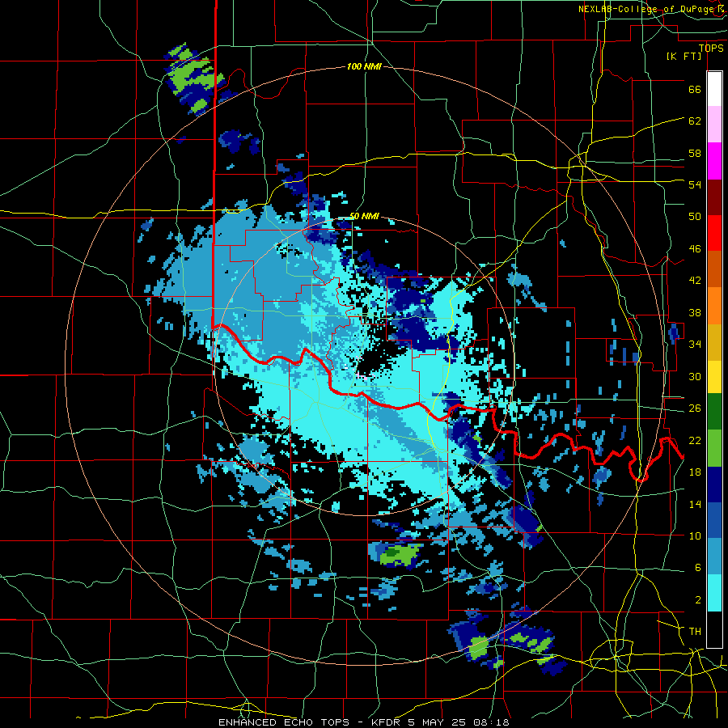Screen dimensions: 728x728
Task: Click the black TH threshold swatch
Action: 714,629
